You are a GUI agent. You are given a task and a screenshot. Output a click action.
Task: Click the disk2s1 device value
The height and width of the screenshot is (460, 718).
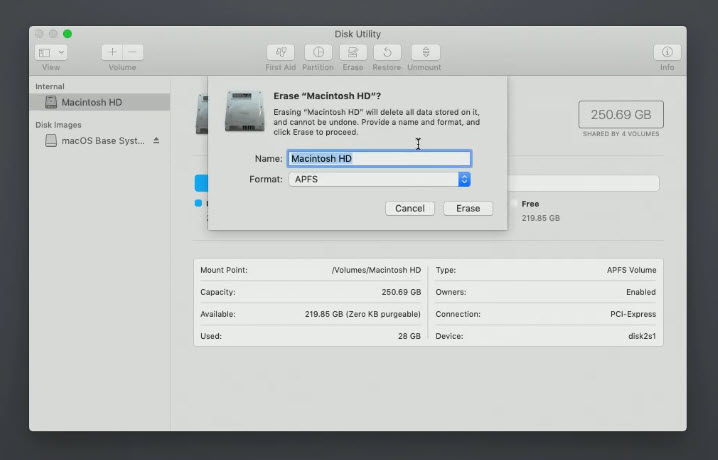(x=642, y=336)
